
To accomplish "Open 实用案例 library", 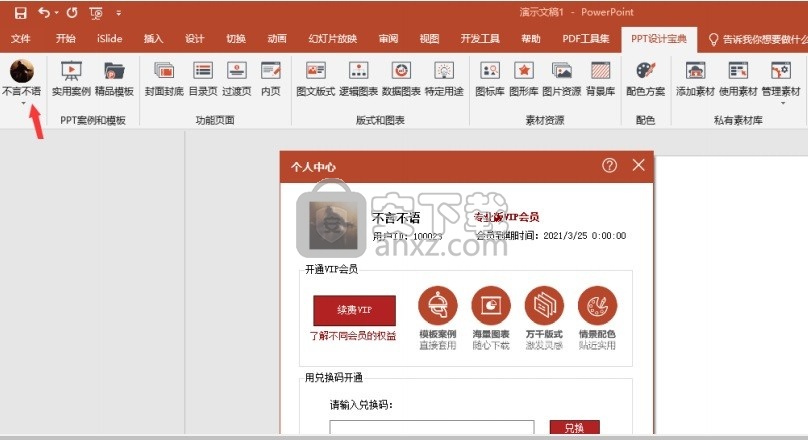I will click(71, 79).
